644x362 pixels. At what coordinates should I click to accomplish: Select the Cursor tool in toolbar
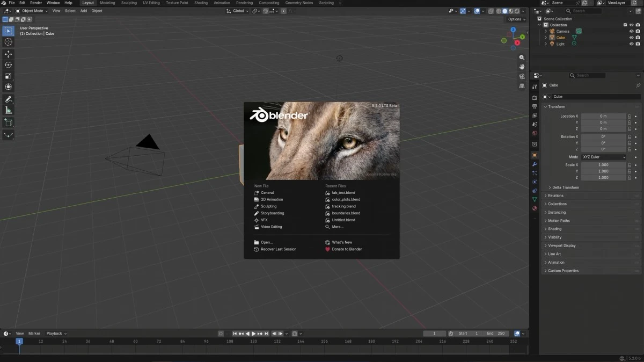tap(9, 42)
